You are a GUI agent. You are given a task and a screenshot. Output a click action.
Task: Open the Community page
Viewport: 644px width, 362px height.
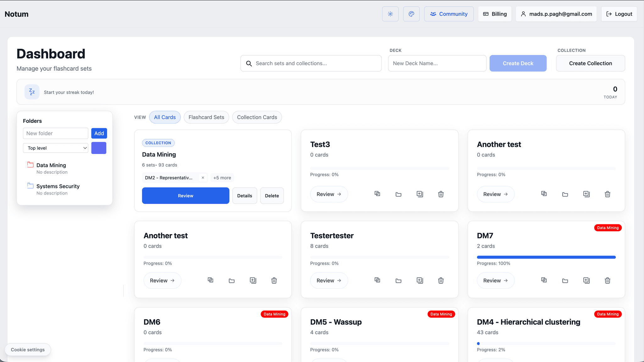pos(449,14)
